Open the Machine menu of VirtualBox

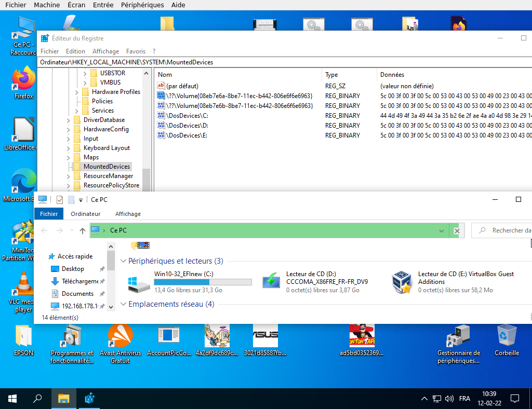pyautogui.click(x=47, y=5)
